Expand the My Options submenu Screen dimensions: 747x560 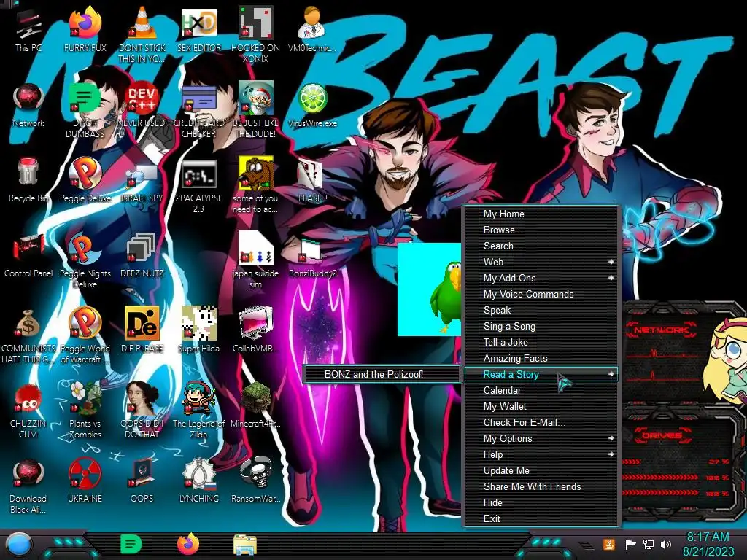(x=541, y=438)
